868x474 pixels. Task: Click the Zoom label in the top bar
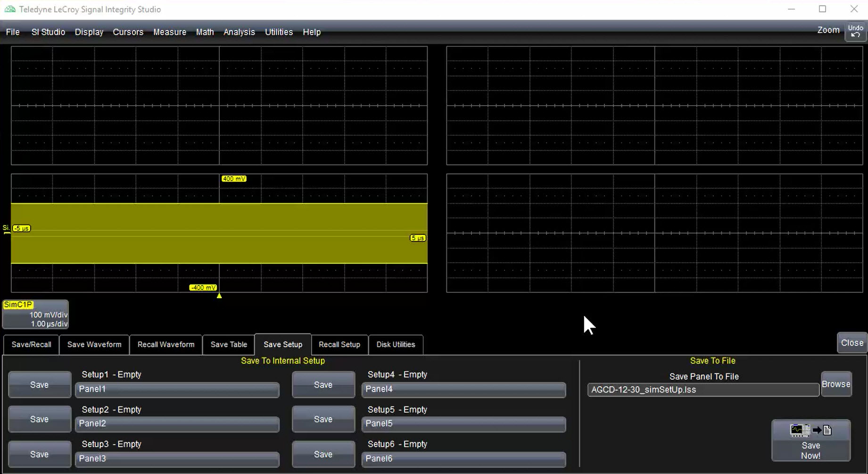point(828,30)
